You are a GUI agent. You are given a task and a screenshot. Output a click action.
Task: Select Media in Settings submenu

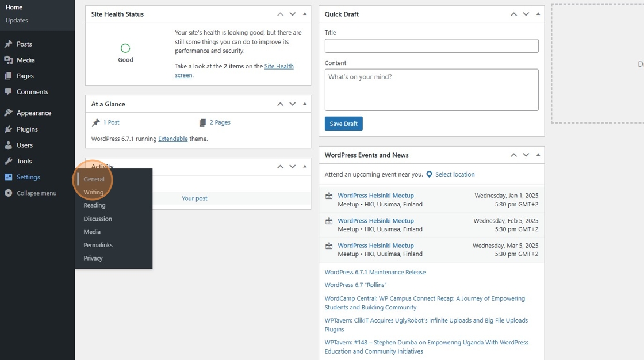tap(92, 232)
